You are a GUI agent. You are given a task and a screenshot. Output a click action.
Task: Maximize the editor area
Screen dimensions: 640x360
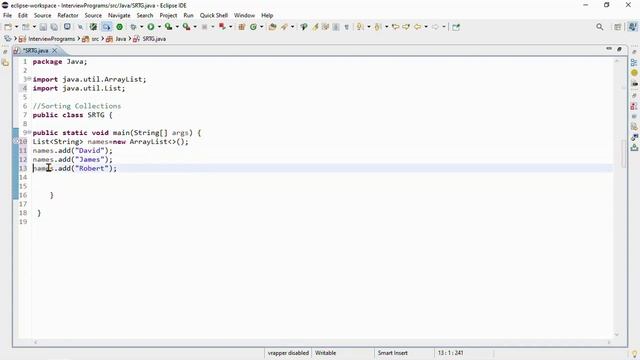point(619,49)
